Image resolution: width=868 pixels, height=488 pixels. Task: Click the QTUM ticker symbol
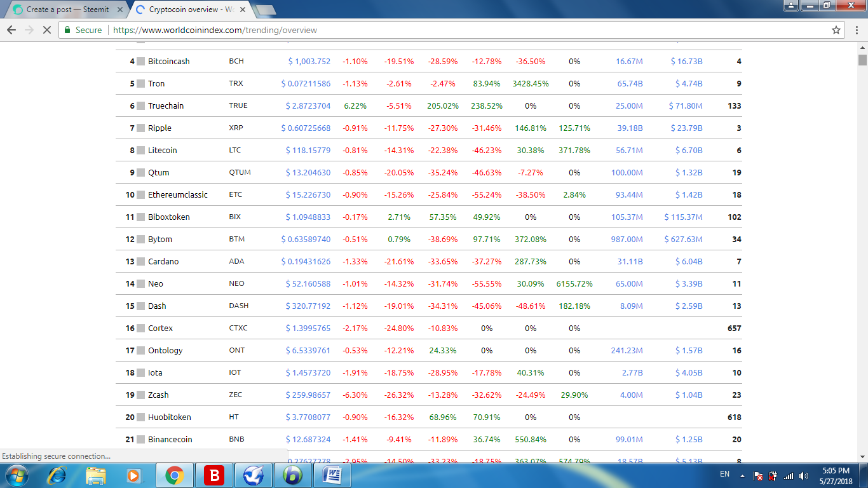point(240,173)
